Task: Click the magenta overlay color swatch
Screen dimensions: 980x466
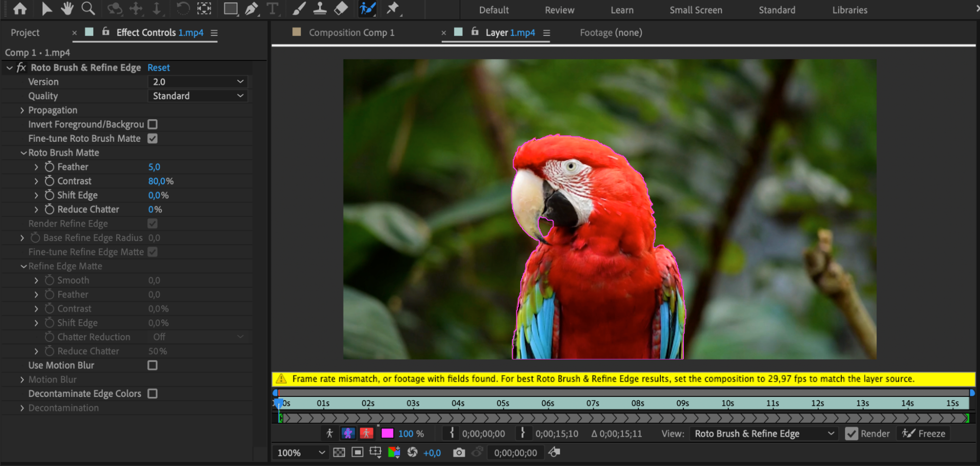Action: pos(387,434)
